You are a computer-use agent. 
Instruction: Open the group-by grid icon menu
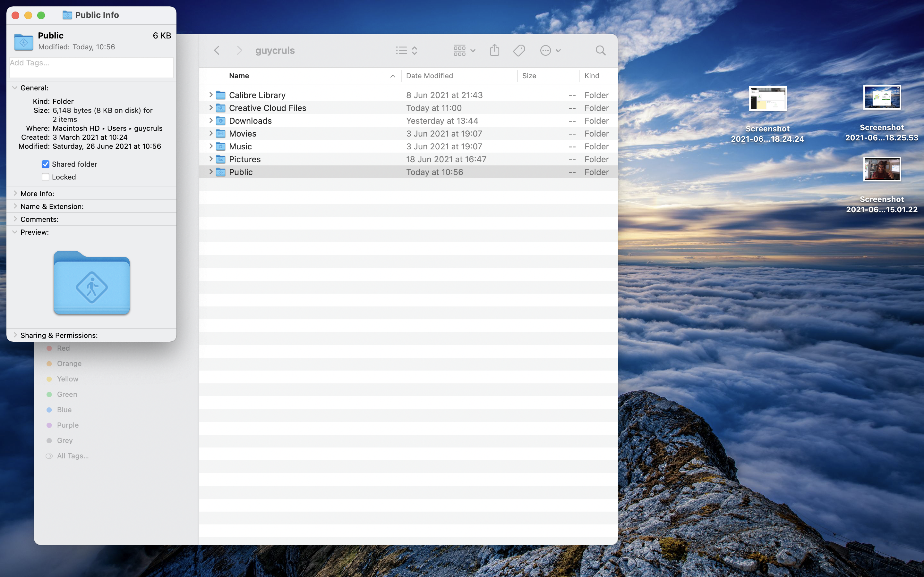coord(464,50)
